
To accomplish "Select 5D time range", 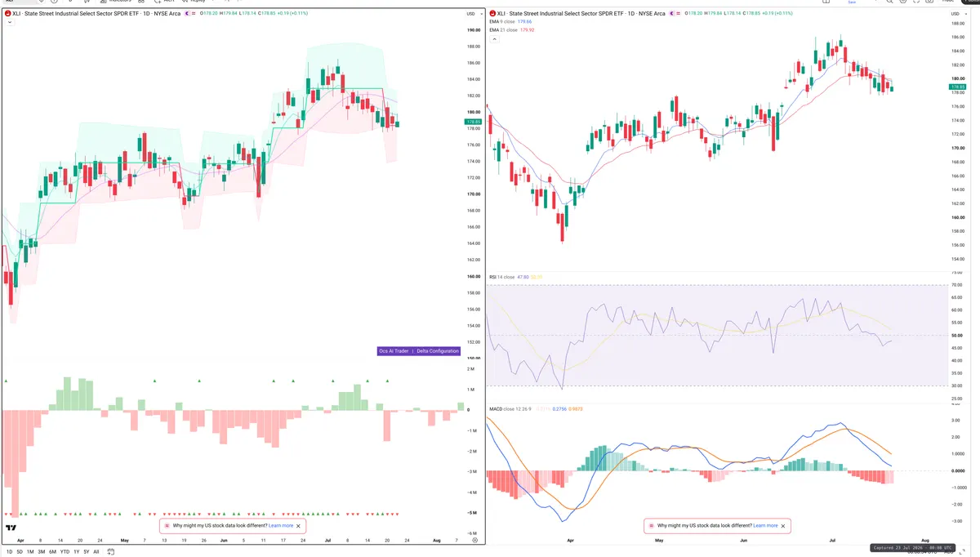I will tap(20, 552).
